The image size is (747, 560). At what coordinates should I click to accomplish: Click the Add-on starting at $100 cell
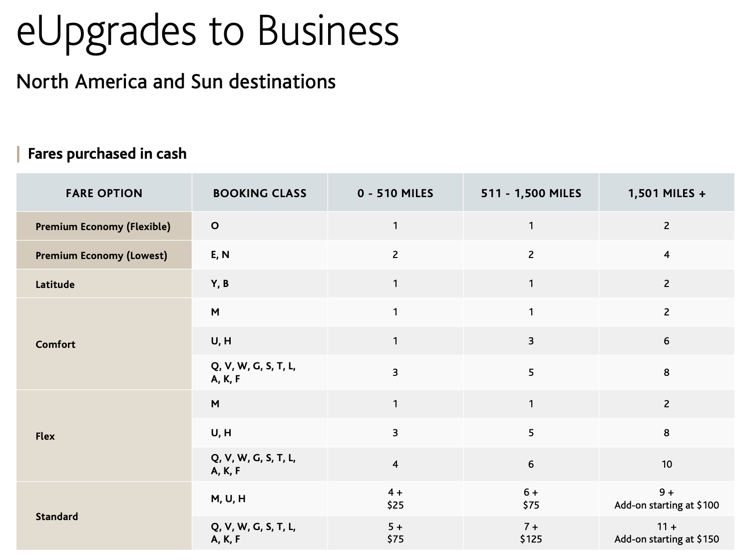[667, 499]
